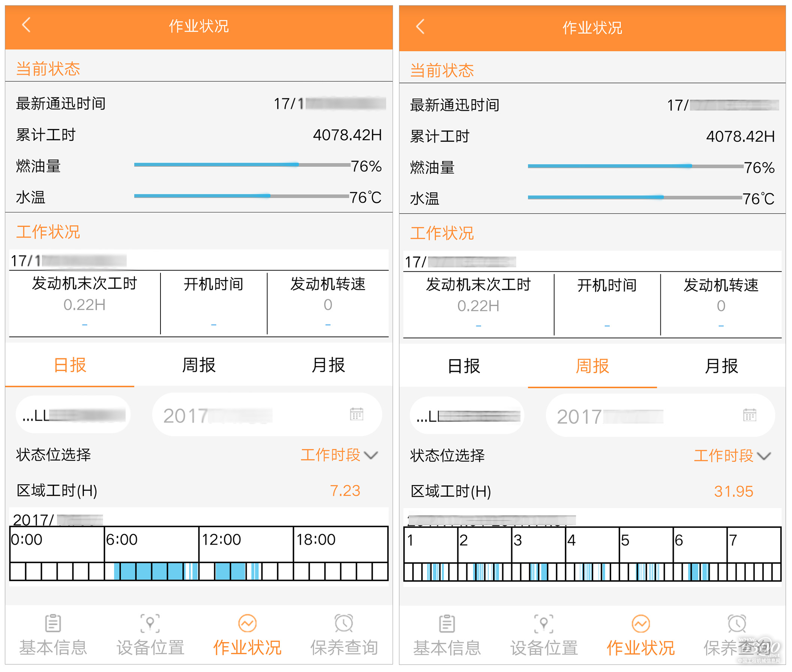Click 水温 progress bar on right screen

click(x=635, y=197)
